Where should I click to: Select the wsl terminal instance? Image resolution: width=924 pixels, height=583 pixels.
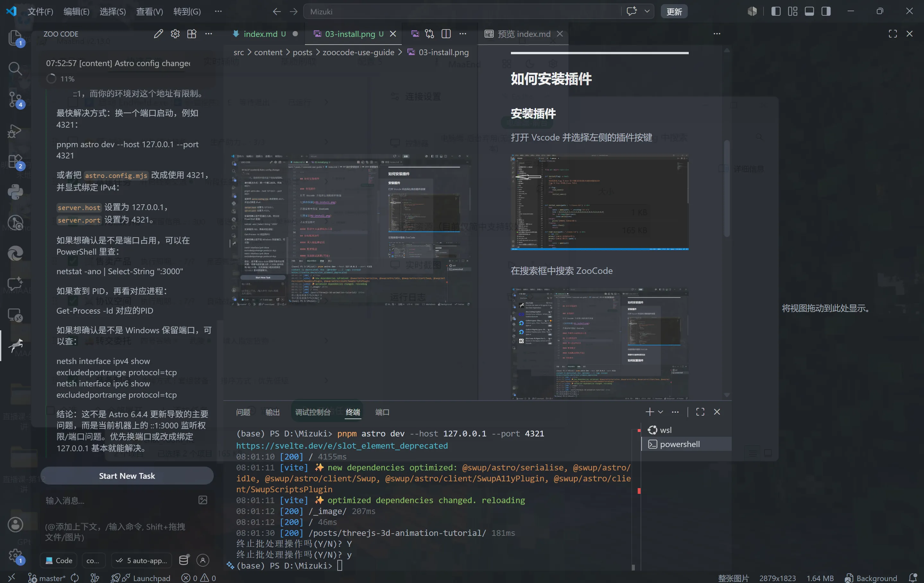coord(686,430)
